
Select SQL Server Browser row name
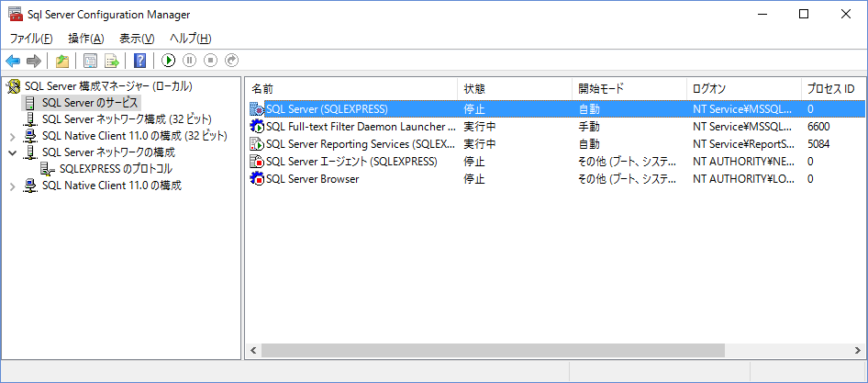pos(312,179)
